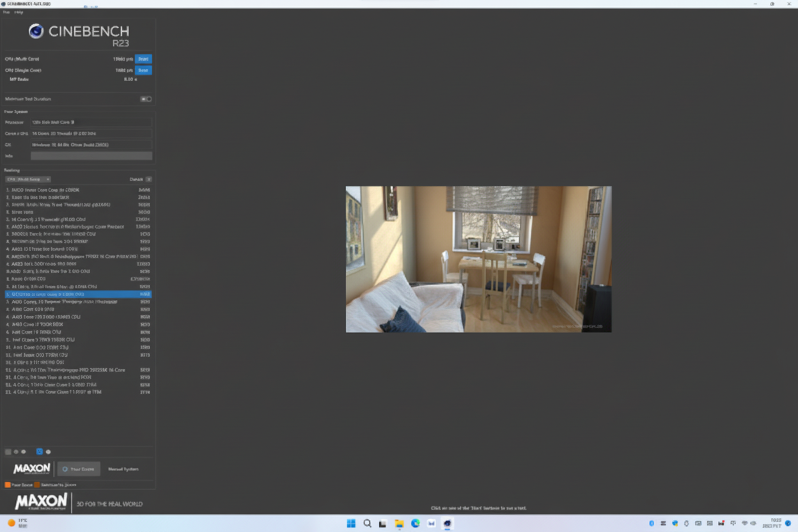
Task: Open the CPU Multi Core ranking dropdown
Action: tap(27, 179)
